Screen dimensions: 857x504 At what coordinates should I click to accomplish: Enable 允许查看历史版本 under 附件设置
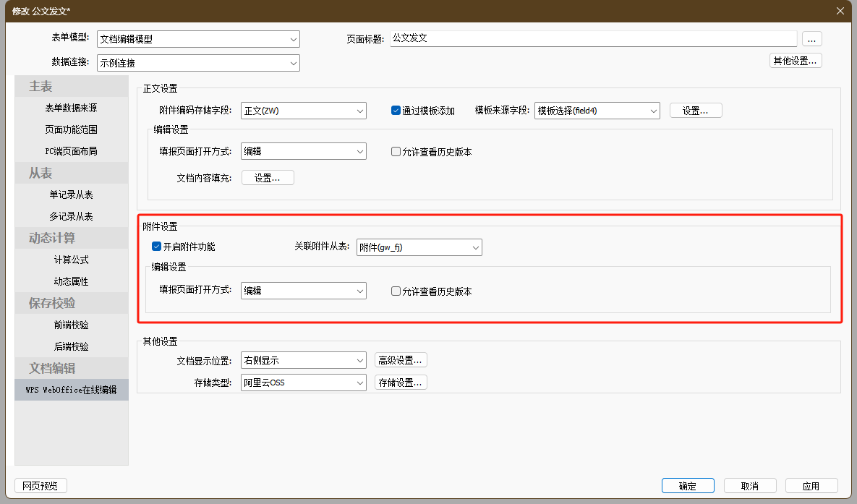(396, 291)
